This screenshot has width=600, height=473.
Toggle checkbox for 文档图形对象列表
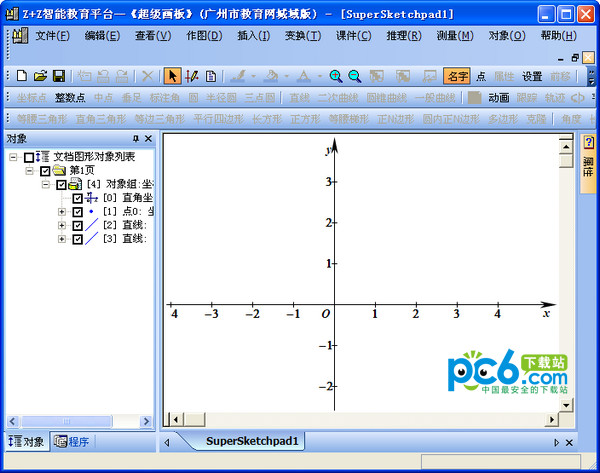(29, 157)
